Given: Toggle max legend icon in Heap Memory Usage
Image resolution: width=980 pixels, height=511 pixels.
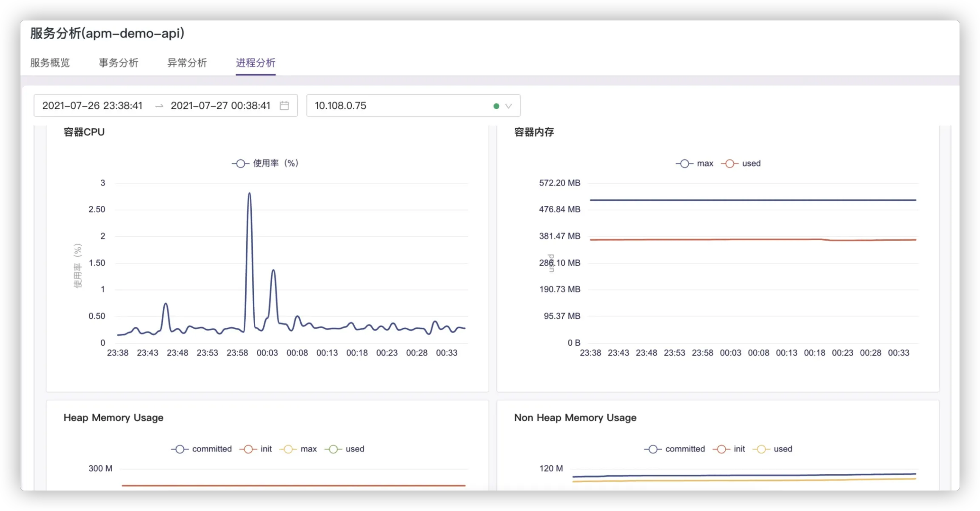Looking at the screenshot, I should coord(288,449).
